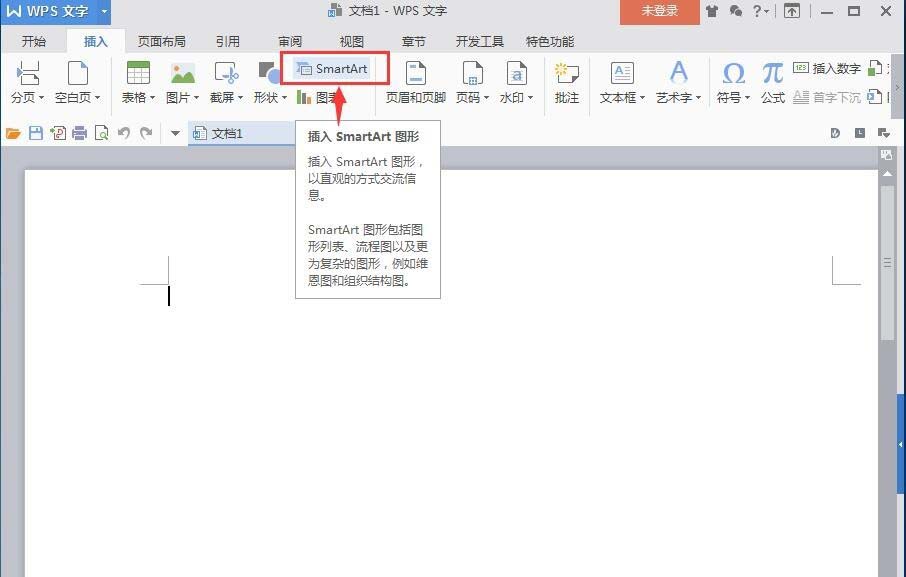This screenshot has width=906, height=577.
Task: Switch to the 引用 tab
Action: 227,42
